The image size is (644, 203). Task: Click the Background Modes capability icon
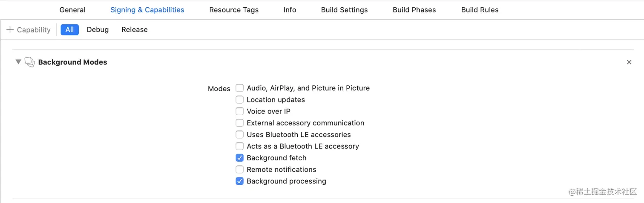[29, 62]
